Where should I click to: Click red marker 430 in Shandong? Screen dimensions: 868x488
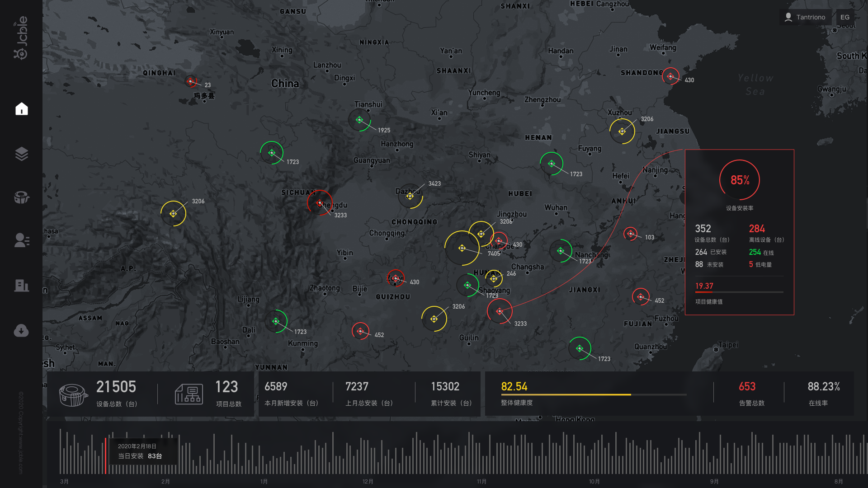click(x=670, y=76)
